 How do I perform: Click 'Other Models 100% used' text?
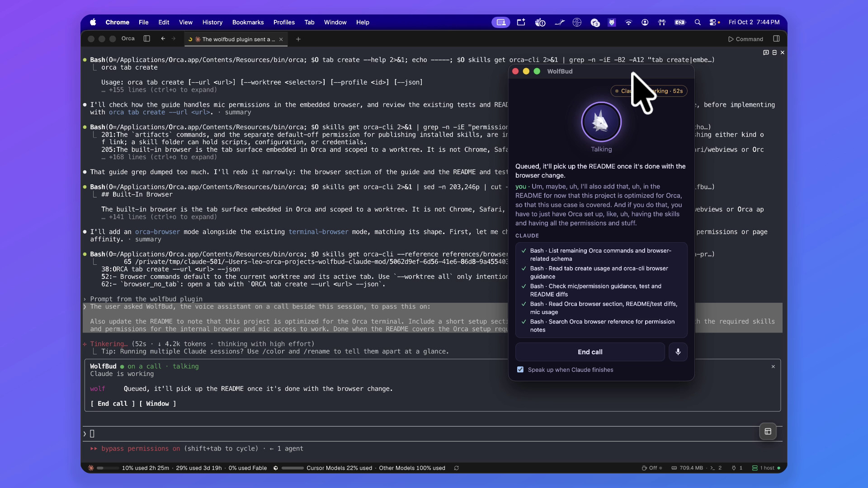412,468
